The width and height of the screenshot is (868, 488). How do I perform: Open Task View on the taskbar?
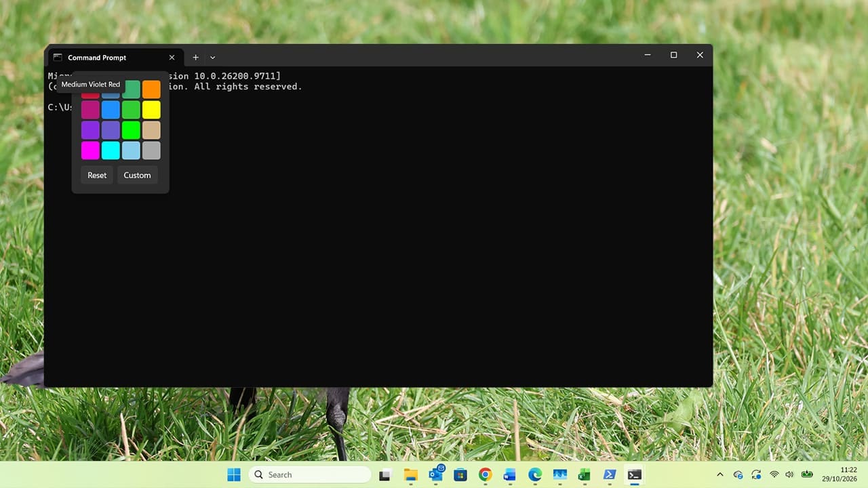pos(384,474)
